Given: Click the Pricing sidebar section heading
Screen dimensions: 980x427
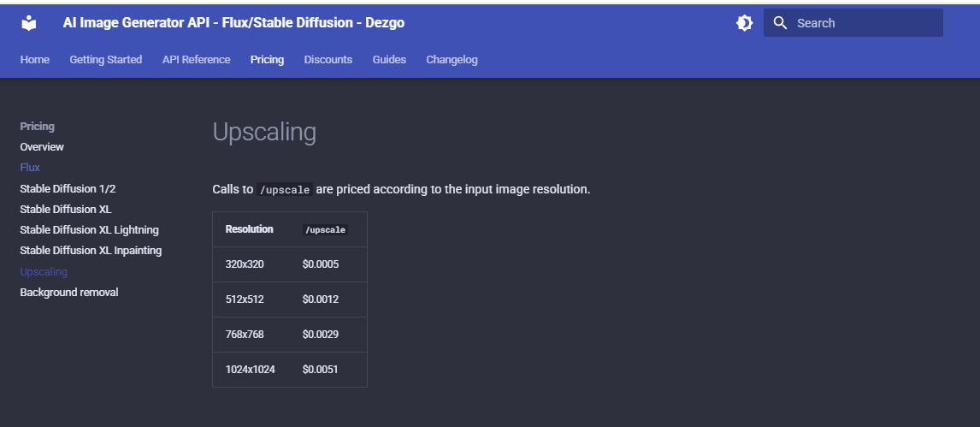Looking at the screenshot, I should pyautogui.click(x=37, y=127).
